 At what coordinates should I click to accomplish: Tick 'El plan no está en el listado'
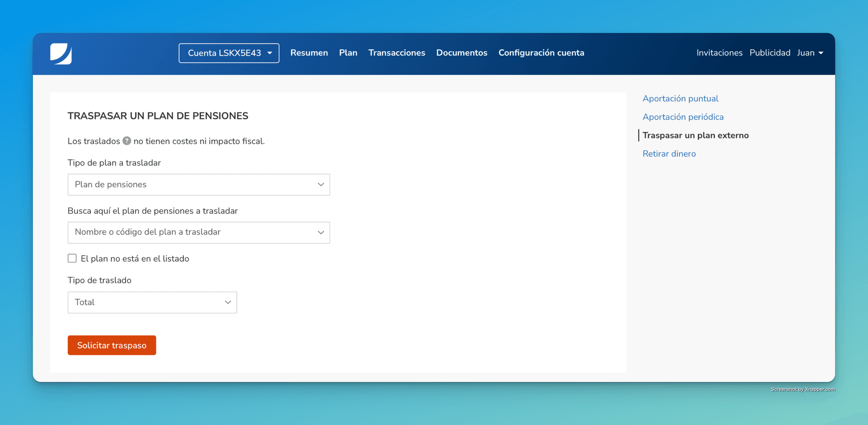point(72,258)
